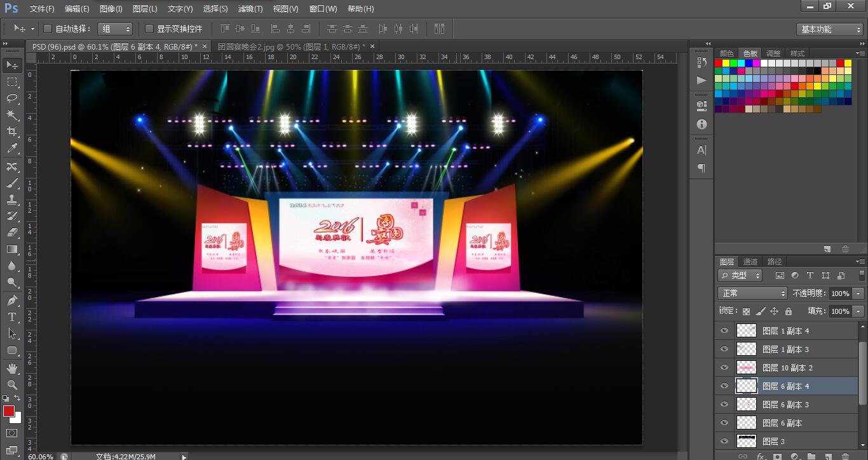The width and height of the screenshot is (868, 460).
Task: Select the Horizontal Type tool
Action: pyautogui.click(x=12, y=317)
